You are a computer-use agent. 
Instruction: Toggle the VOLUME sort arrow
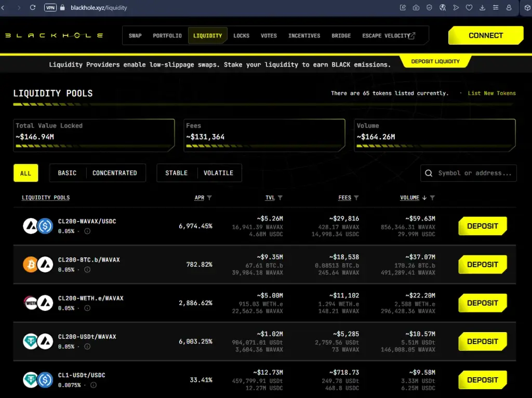[x=424, y=198]
